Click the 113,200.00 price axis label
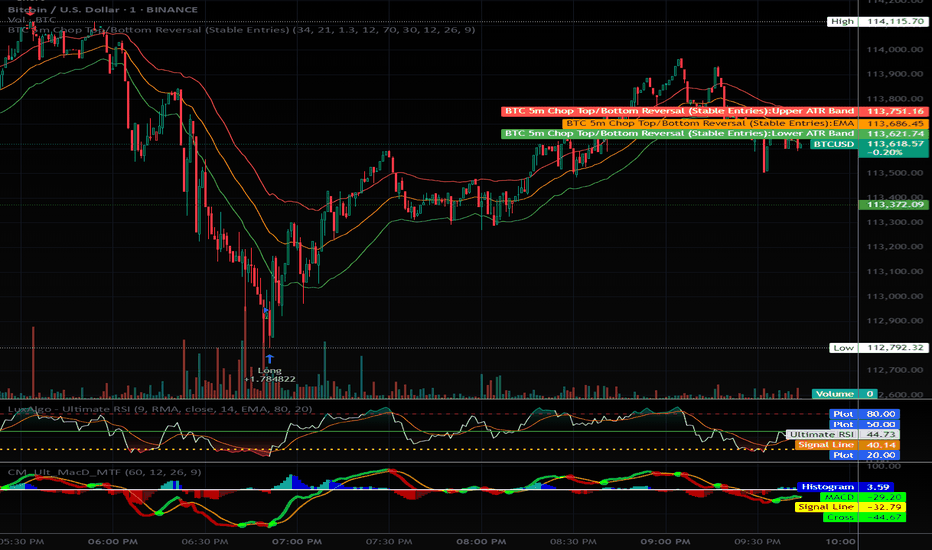 [895, 247]
